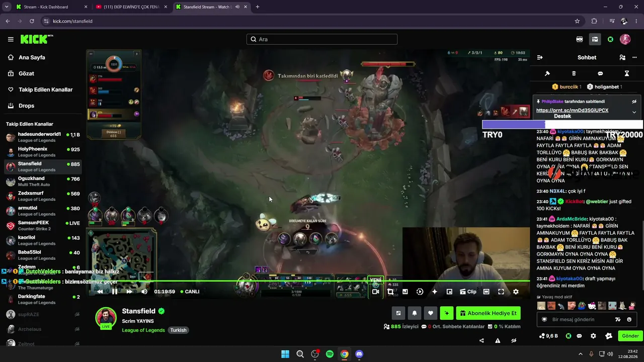
Task: Click the sparkle icon in player controls
Action: [x=435, y=292]
